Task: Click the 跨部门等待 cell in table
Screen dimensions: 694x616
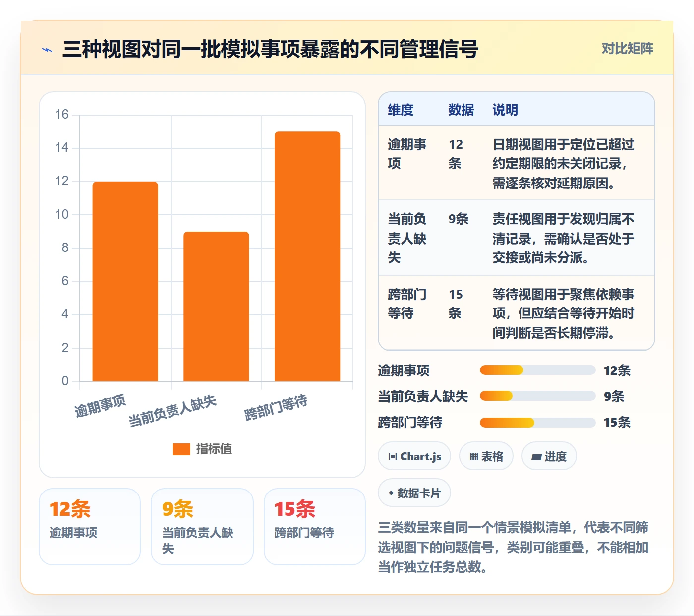Action: pyautogui.click(x=407, y=304)
